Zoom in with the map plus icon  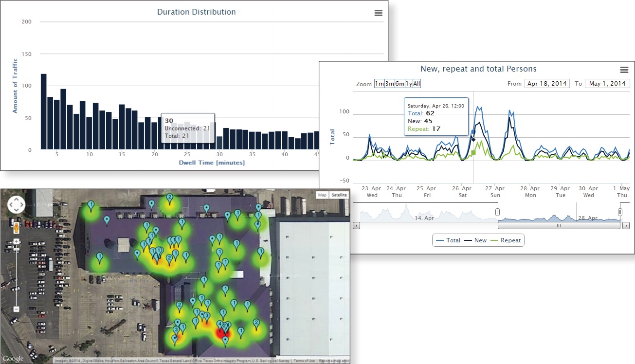pos(16,242)
